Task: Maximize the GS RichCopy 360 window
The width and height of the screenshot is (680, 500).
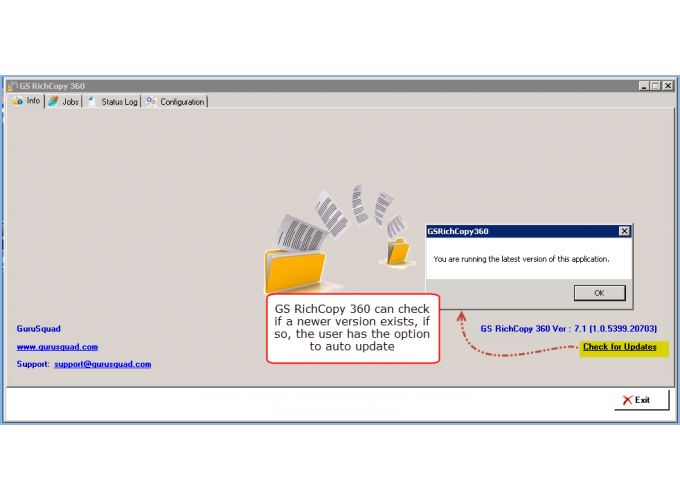Action: [x=655, y=86]
